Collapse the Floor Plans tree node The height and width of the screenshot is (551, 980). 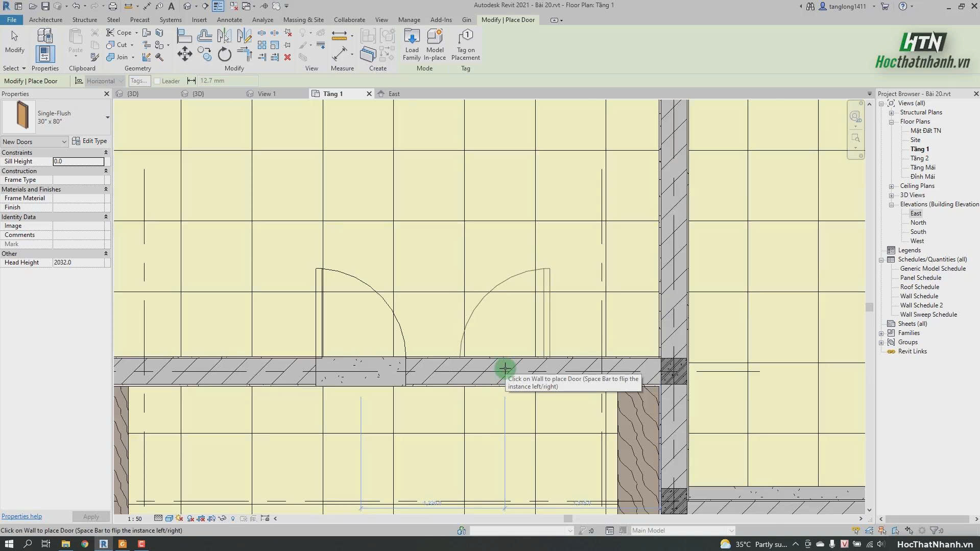click(891, 122)
